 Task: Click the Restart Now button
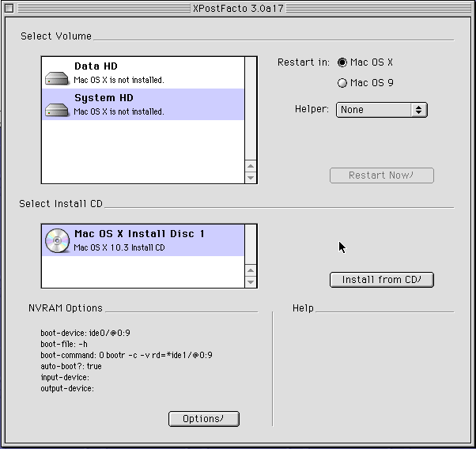[x=382, y=175]
